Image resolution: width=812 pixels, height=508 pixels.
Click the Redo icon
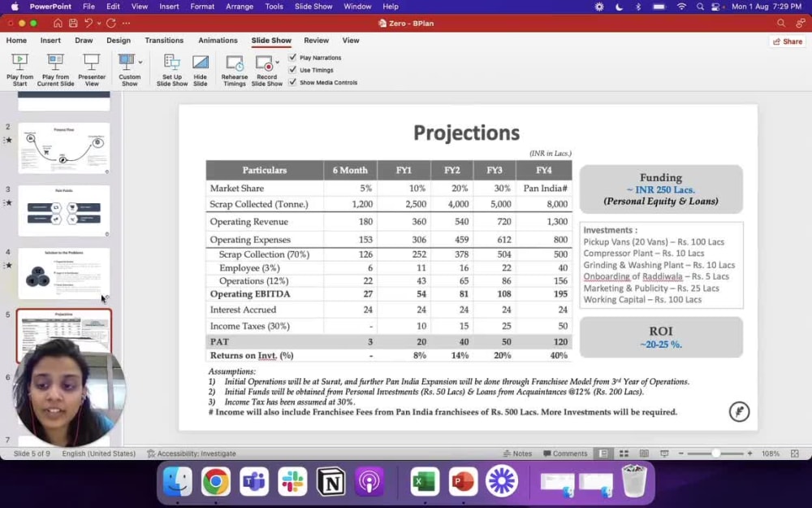pyautogui.click(x=110, y=24)
